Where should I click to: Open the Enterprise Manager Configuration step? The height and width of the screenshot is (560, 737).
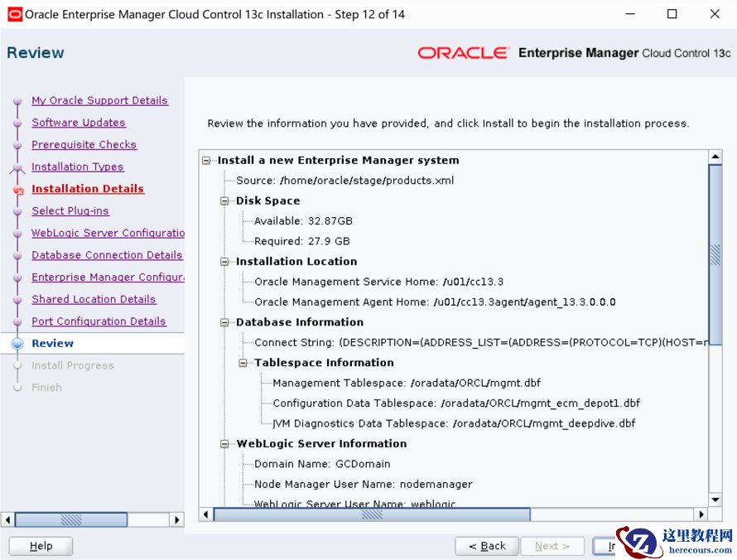point(108,277)
